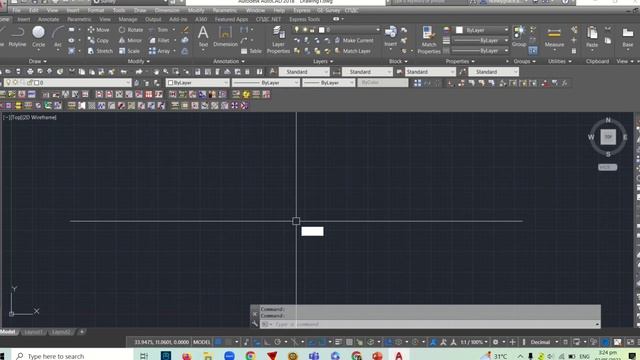The image size is (640, 360).
Task: Activate the Rotate command
Action: (x=131, y=30)
